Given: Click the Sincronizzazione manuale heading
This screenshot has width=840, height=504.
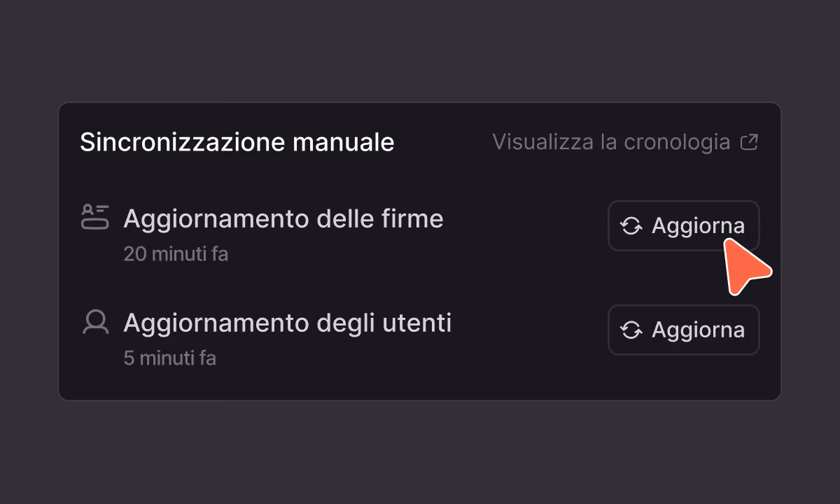Looking at the screenshot, I should coord(237,142).
